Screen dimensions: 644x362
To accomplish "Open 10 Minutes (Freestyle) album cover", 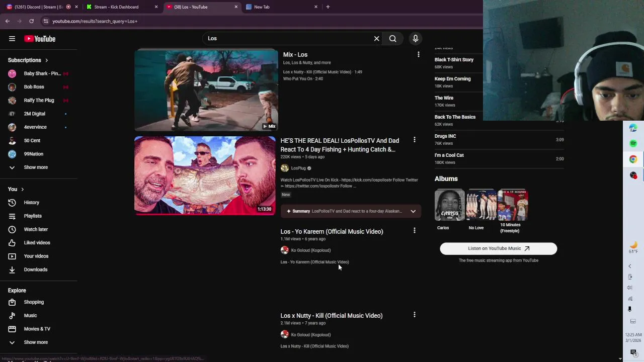I will (x=513, y=205).
